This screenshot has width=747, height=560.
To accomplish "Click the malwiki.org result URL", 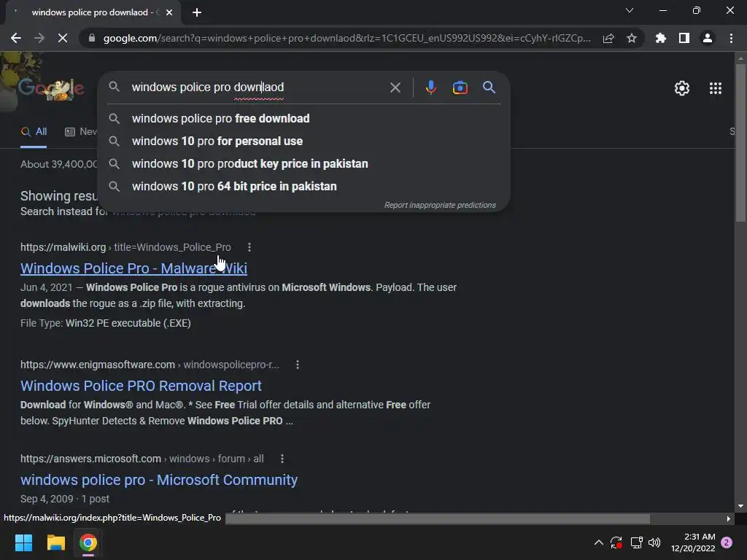I will [125, 247].
